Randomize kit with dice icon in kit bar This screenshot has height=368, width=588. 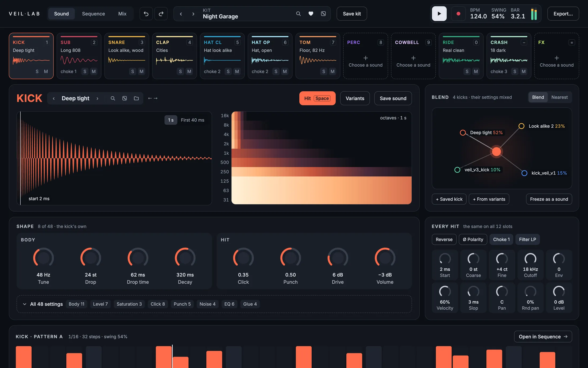(x=323, y=14)
